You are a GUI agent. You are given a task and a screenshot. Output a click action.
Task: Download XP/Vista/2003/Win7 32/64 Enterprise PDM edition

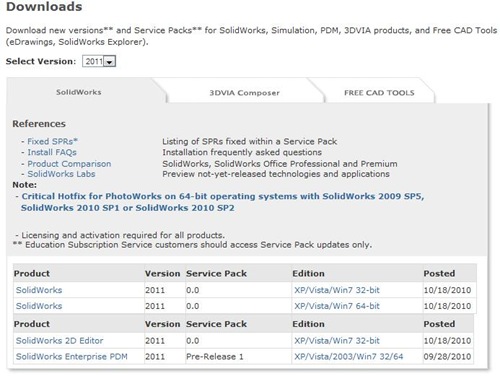pos(348,357)
